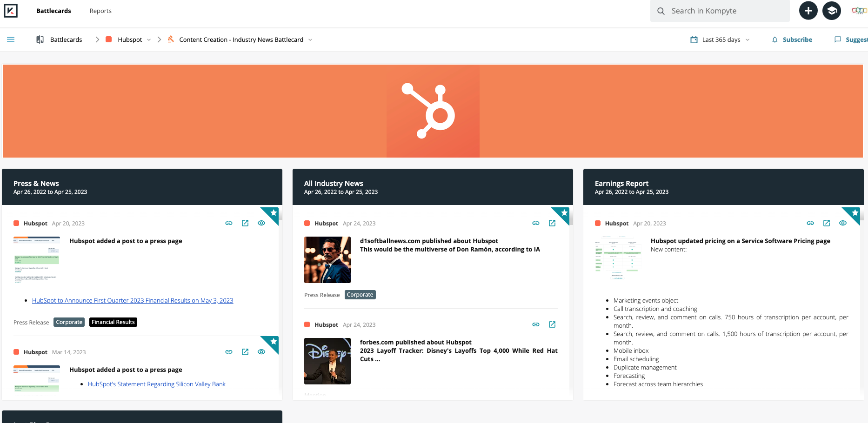Click Hubspot red marker on Apr 20 press item
The height and width of the screenshot is (423, 868).
(16, 223)
